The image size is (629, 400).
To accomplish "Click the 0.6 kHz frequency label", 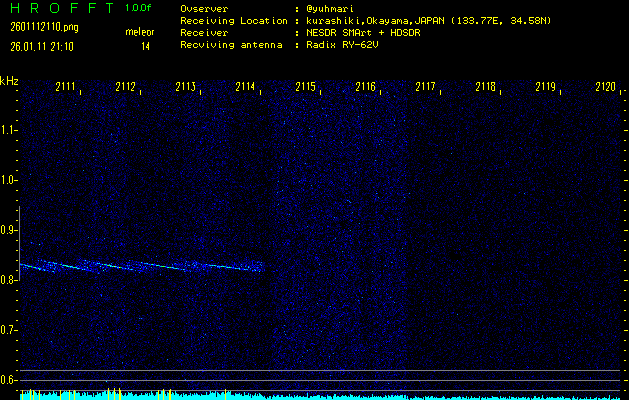I will pyautogui.click(x=8, y=380).
